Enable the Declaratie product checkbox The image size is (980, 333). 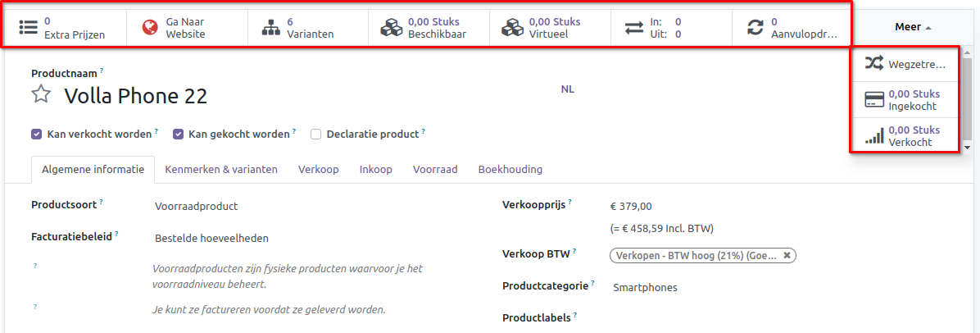click(x=315, y=134)
